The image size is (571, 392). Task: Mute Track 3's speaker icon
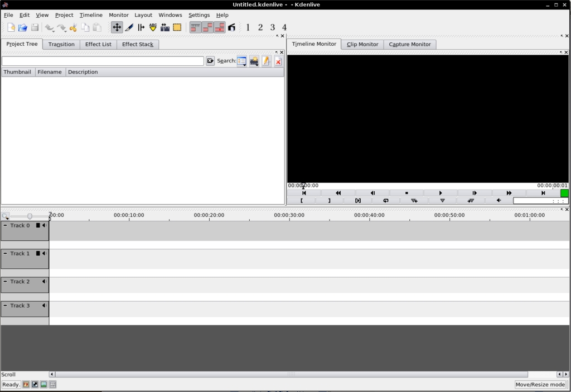(44, 305)
